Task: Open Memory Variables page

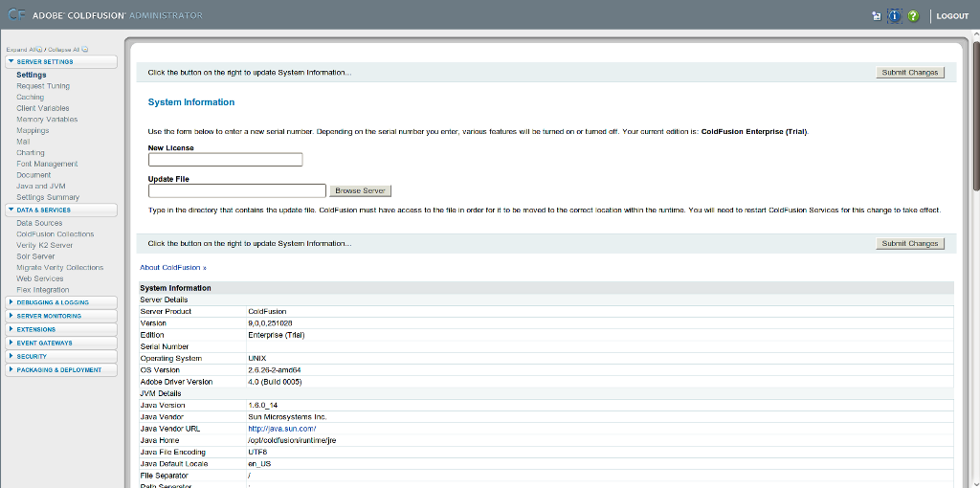Action: pos(47,120)
